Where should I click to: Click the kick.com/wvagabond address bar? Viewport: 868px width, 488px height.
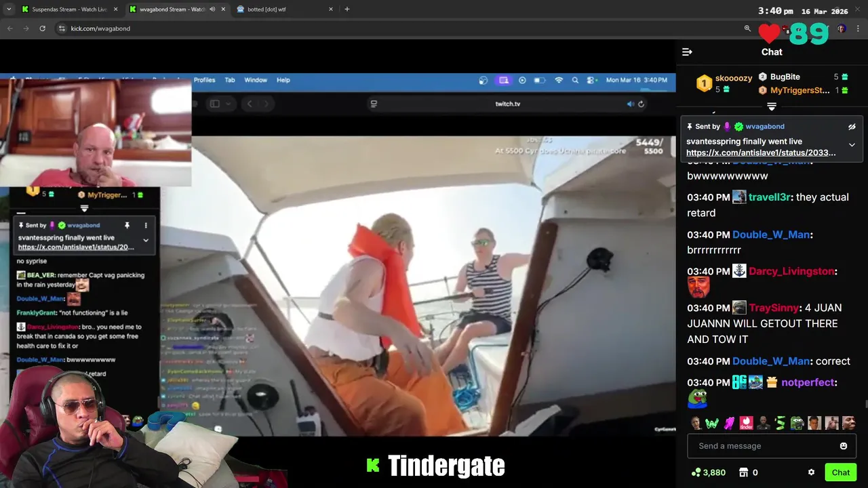click(100, 28)
